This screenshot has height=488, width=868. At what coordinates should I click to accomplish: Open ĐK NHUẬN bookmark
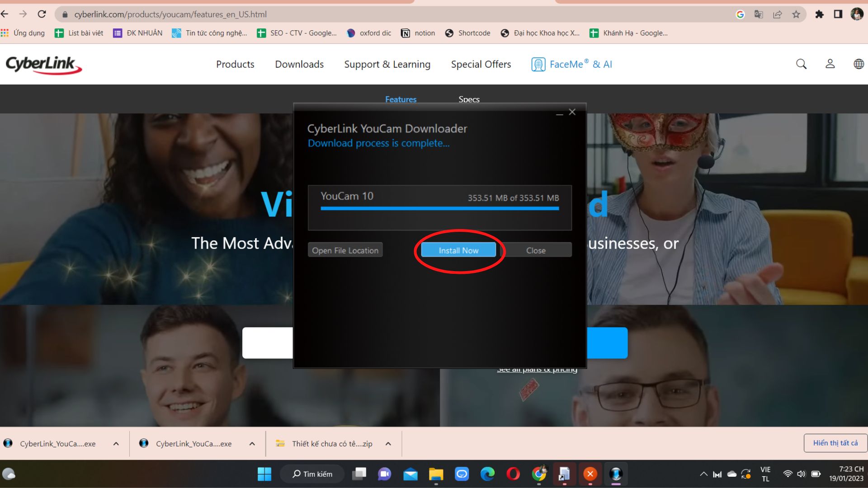point(138,33)
